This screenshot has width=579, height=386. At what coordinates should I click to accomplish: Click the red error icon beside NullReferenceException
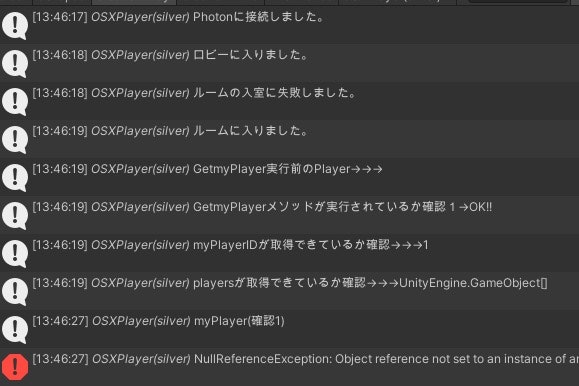15,367
